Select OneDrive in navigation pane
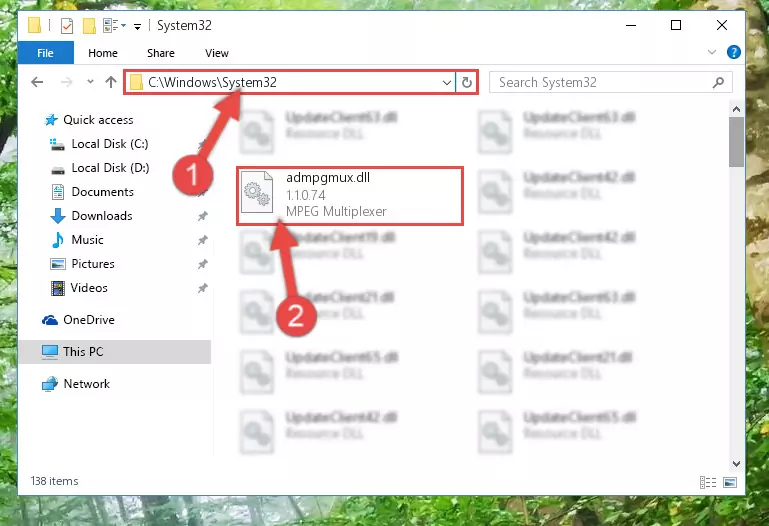 (89, 320)
